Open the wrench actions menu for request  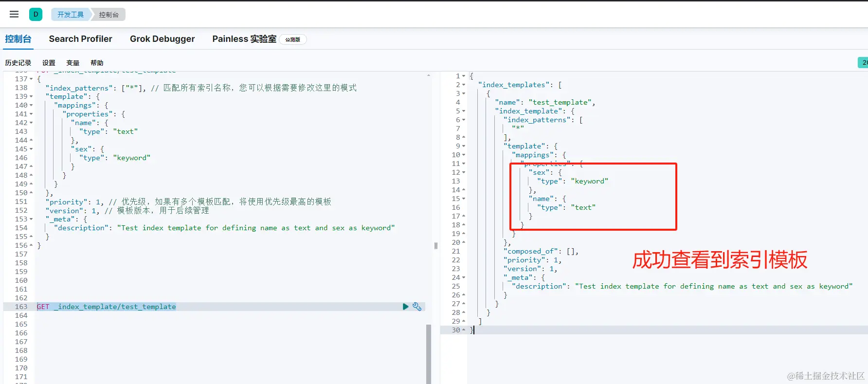tap(417, 307)
